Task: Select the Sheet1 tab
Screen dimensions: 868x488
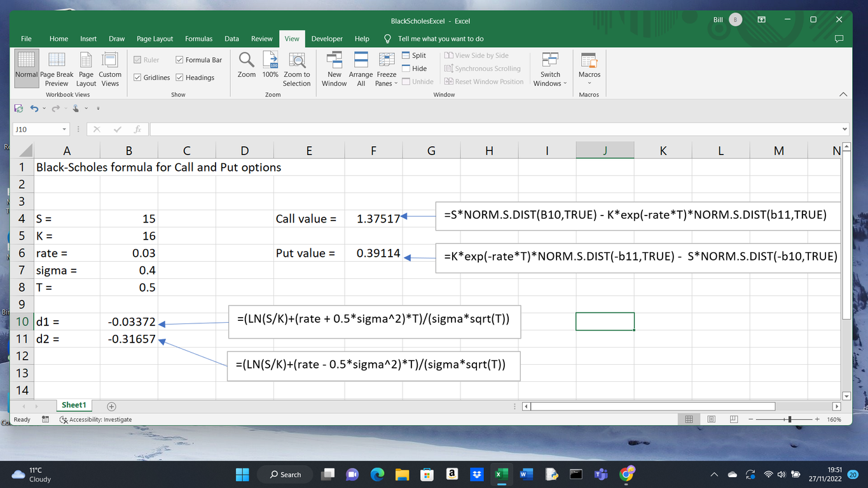Action: 74,405
